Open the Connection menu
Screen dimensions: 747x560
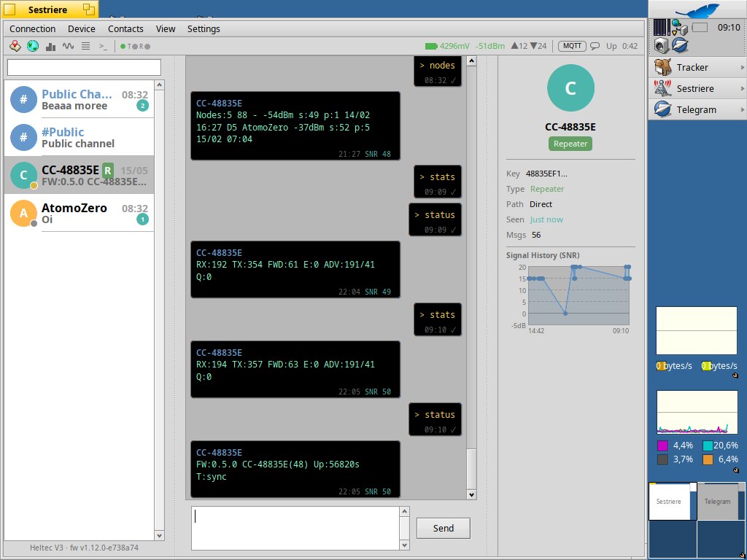pos(32,29)
